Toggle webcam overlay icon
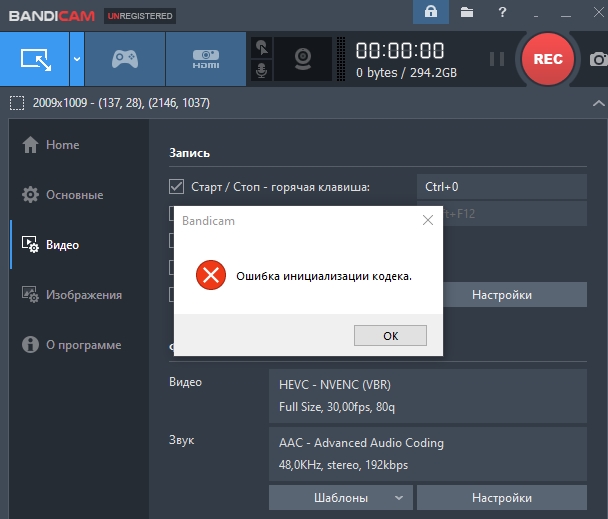The height and width of the screenshot is (519, 608). 303,59
